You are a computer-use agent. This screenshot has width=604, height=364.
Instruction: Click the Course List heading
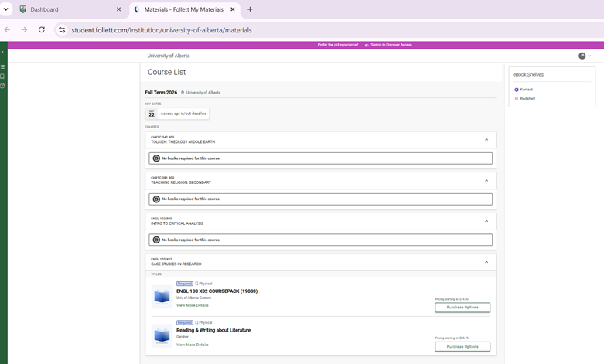pos(166,73)
